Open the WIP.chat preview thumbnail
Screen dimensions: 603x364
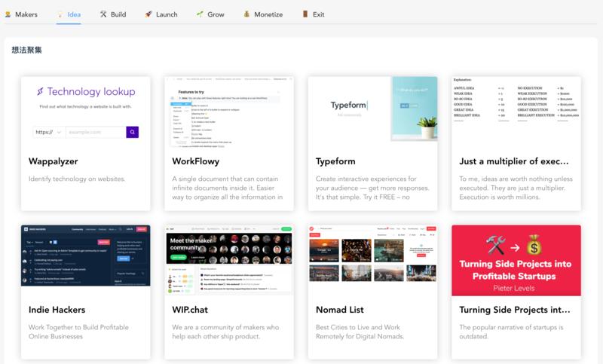229,260
